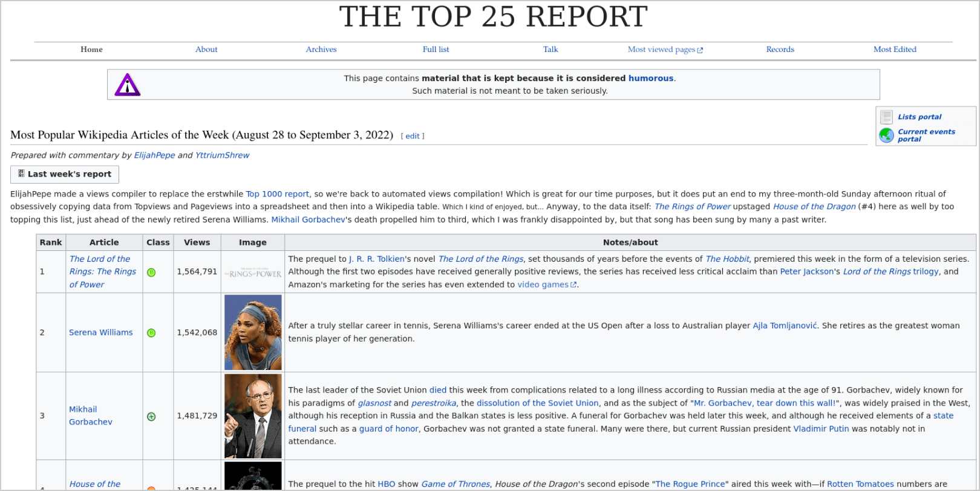Image resolution: width=980 pixels, height=491 pixels.
Task: Open the humorous link in the notice box
Action: (x=651, y=78)
